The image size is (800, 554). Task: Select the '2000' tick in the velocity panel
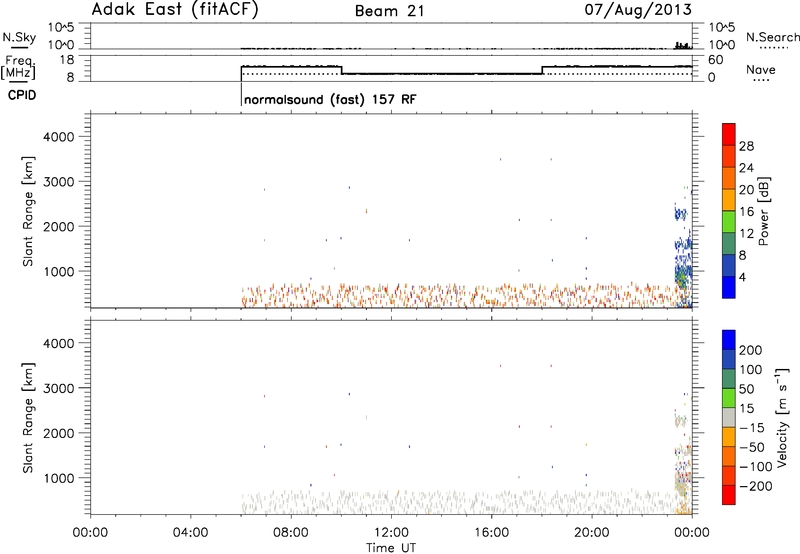point(59,433)
